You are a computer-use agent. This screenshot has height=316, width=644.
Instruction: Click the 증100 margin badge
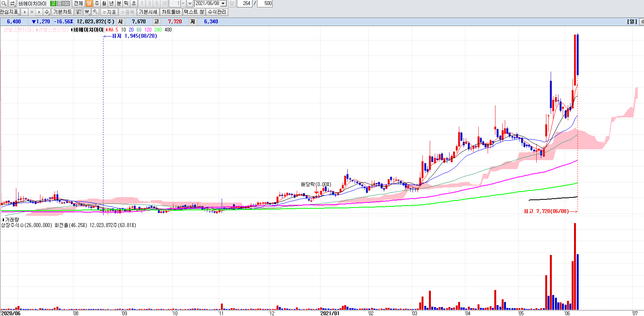[x=63, y=3]
